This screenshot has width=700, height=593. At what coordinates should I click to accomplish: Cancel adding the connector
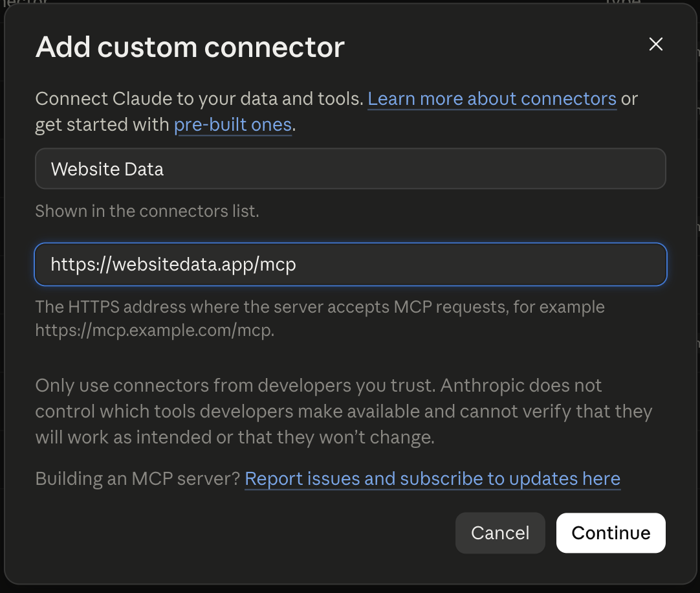(500, 533)
